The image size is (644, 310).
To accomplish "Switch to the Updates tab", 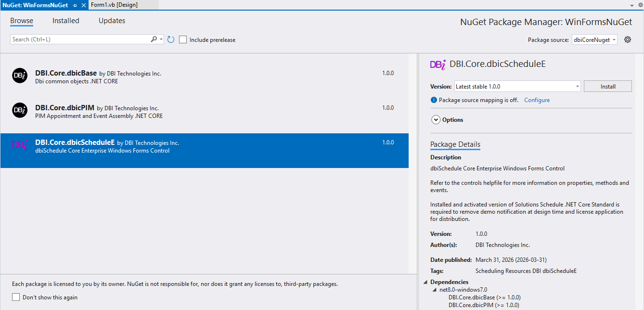I will (x=112, y=21).
